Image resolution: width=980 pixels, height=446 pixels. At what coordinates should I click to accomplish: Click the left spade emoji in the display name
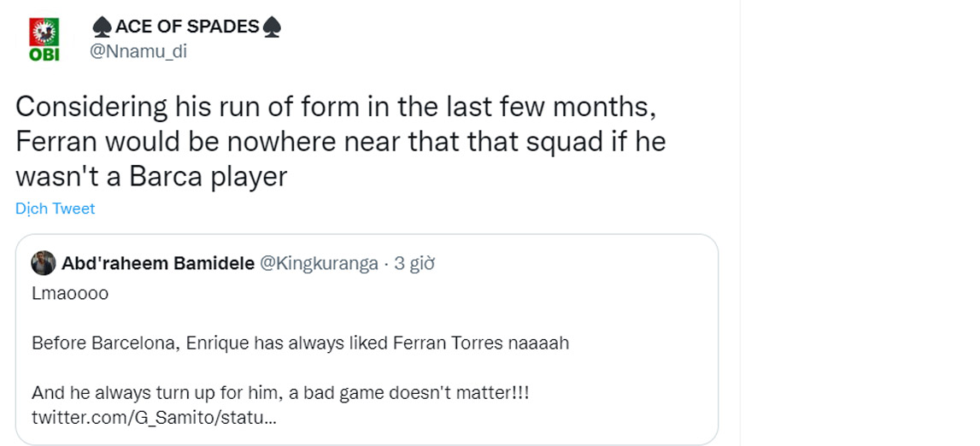(x=102, y=27)
